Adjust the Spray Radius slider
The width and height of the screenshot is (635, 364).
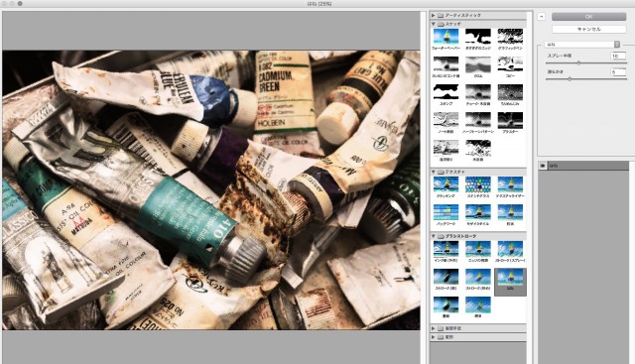tap(578, 62)
